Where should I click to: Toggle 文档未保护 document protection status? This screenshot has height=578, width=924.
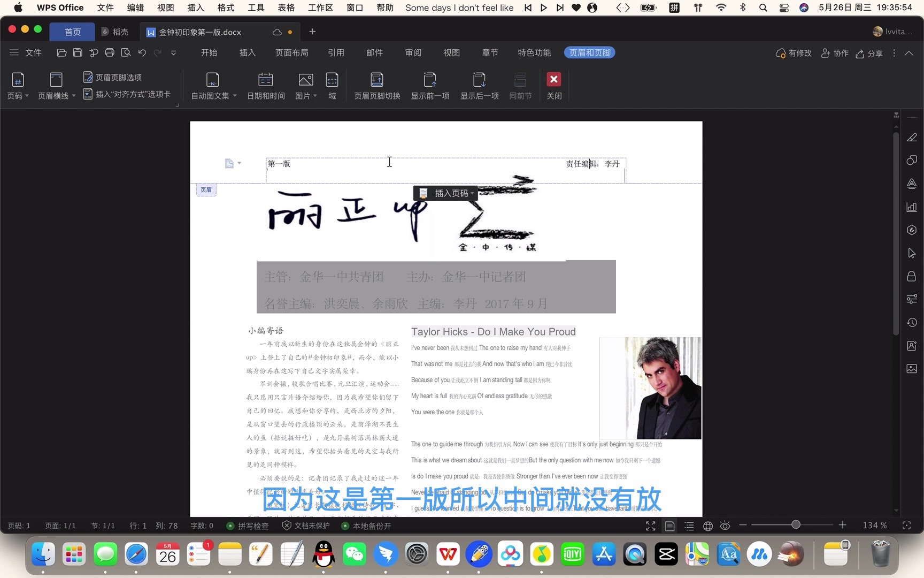click(306, 526)
